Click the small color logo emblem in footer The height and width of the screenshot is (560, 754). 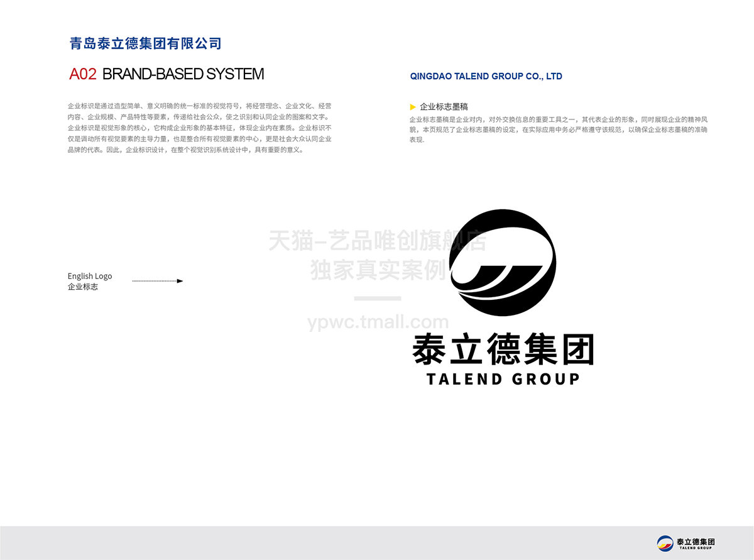point(665,543)
